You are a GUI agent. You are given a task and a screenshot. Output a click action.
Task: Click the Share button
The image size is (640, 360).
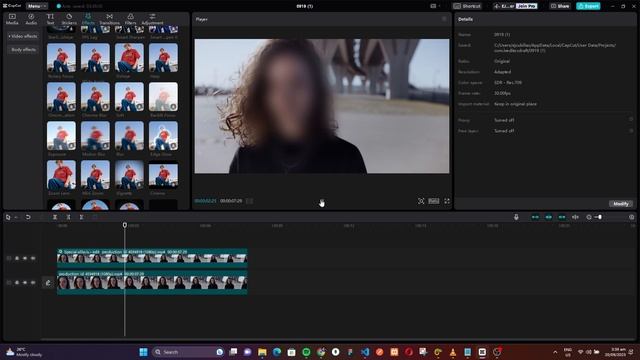click(560, 6)
